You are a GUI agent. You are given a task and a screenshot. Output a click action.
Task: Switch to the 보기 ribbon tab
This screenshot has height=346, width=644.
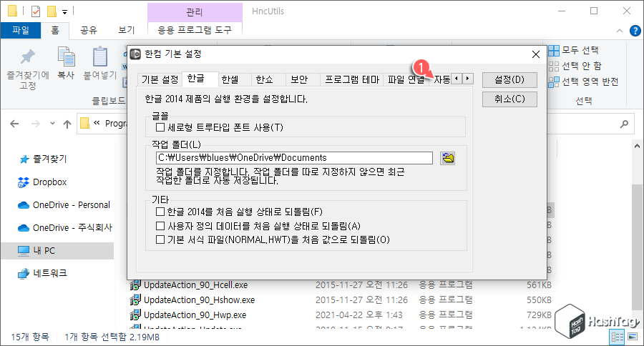coord(126,30)
